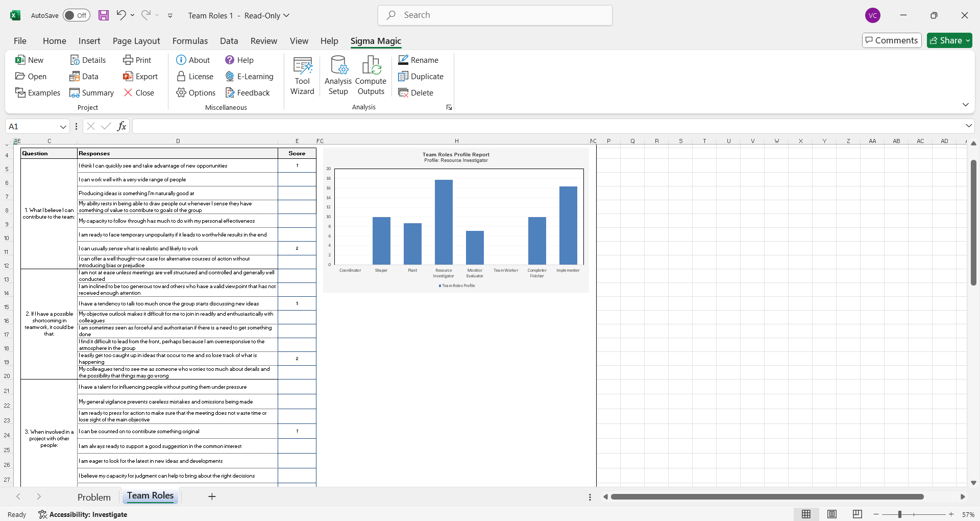Browse the Examples list
The height and width of the screenshot is (521, 980).
38,92
